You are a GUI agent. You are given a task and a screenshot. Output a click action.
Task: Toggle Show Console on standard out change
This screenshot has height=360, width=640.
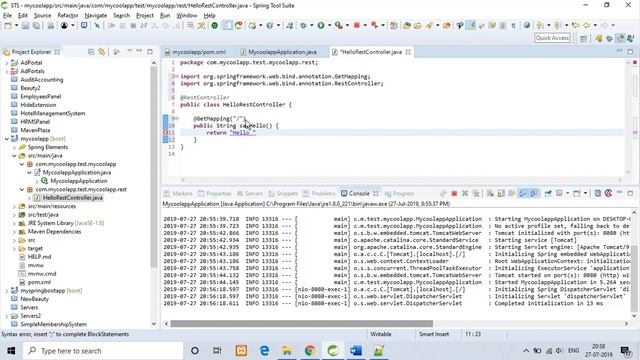coord(523,193)
